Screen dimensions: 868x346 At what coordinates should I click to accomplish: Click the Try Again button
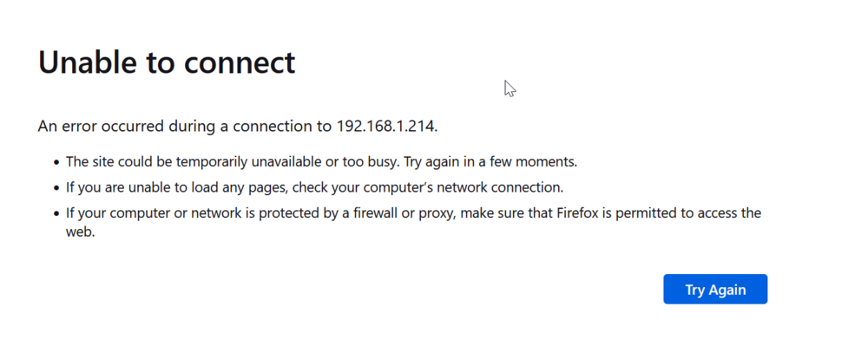(x=715, y=289)
